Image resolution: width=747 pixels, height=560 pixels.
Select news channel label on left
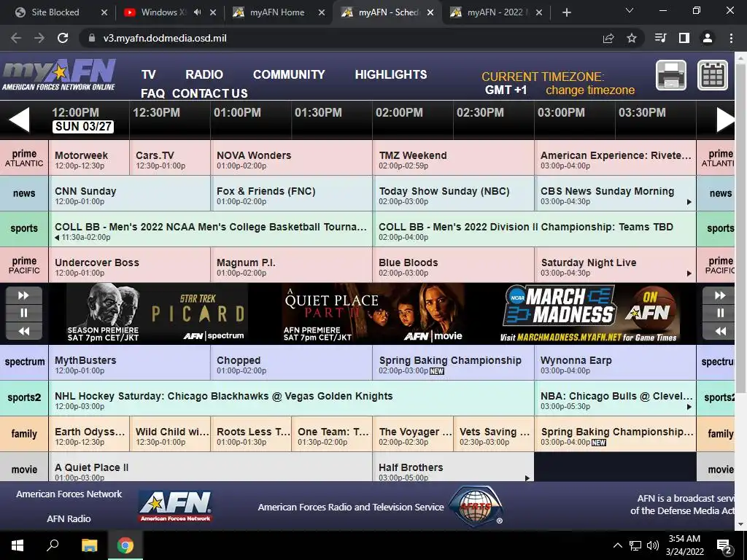(24, 193)
